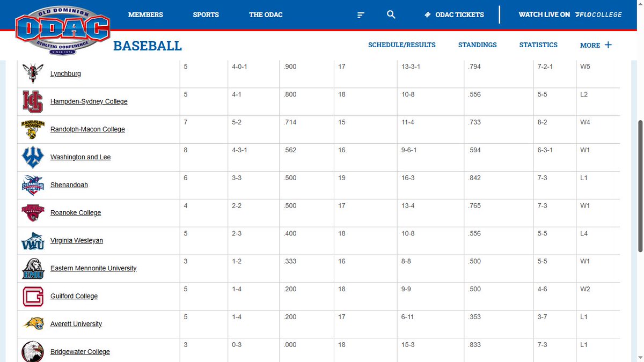Open The ODAC menu
Screen dimensions: 644x362
coord(266,14)
